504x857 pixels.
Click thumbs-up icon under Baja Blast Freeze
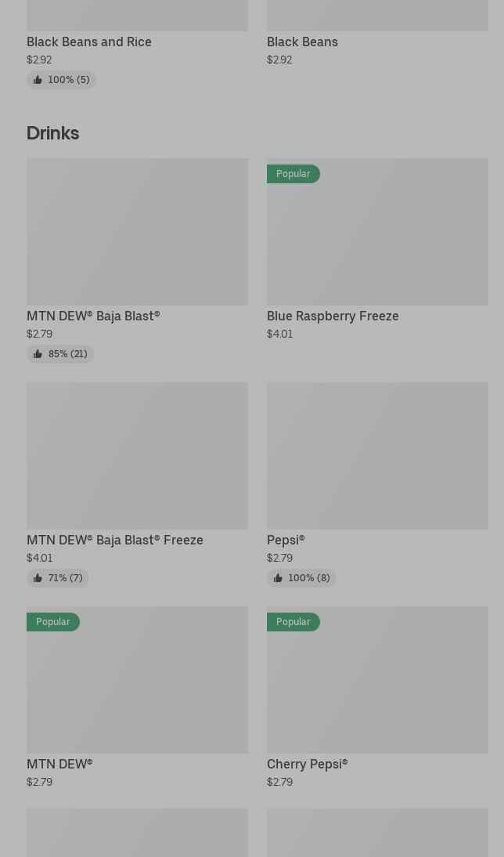[38, 578]
